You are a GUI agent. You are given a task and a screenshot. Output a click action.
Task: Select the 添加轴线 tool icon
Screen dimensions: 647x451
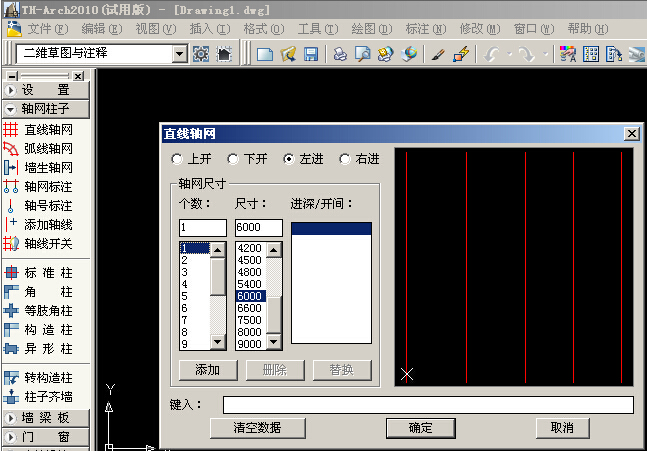pyautogui.click(x=11, y=224)
